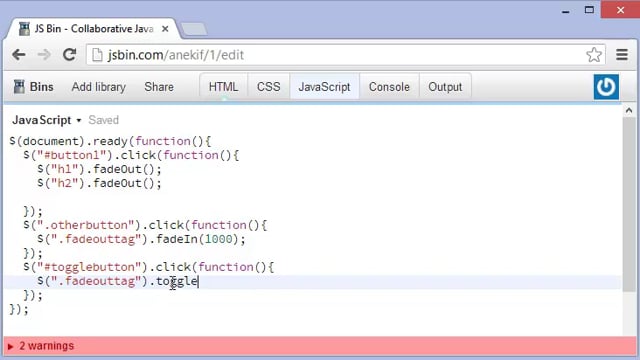Viewport: 640px width, 360px height.
Task: Open the Chrome hamburger menu
Action: [622, 55]
